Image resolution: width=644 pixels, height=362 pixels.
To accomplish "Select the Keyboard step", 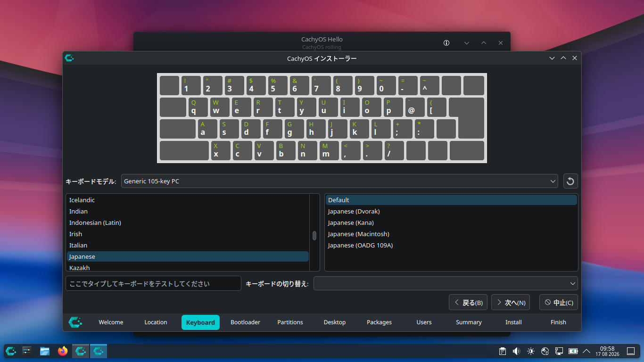I will click(200, 322).
